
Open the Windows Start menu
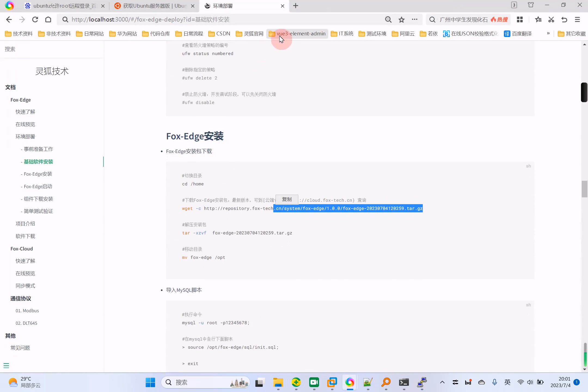click(150, 382)
